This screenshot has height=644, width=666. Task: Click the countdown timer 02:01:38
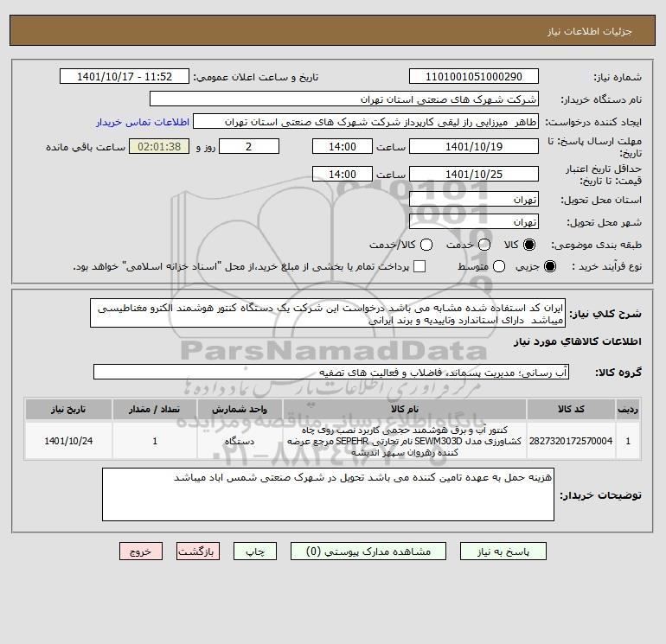[x=159, y=146]
